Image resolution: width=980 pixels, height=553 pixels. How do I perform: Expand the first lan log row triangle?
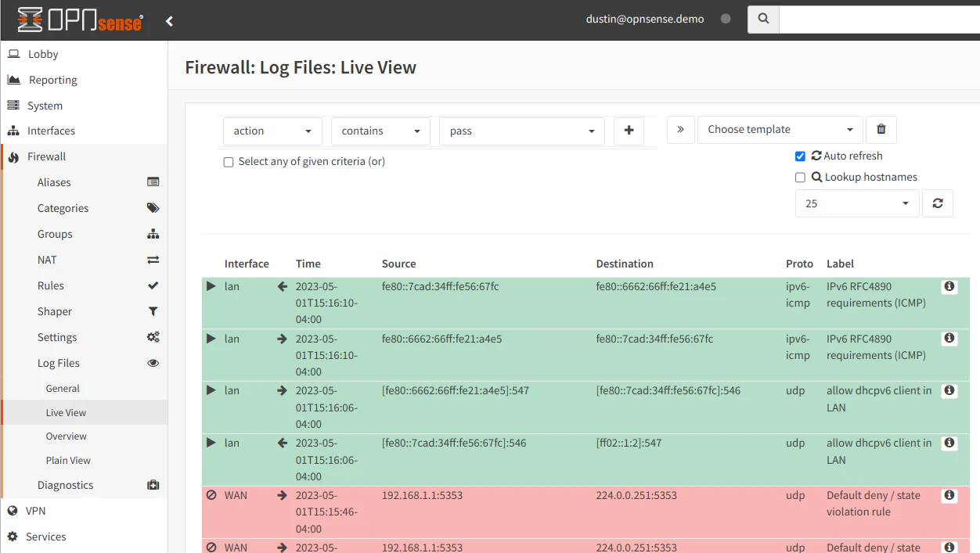click(x=211, y=287)
